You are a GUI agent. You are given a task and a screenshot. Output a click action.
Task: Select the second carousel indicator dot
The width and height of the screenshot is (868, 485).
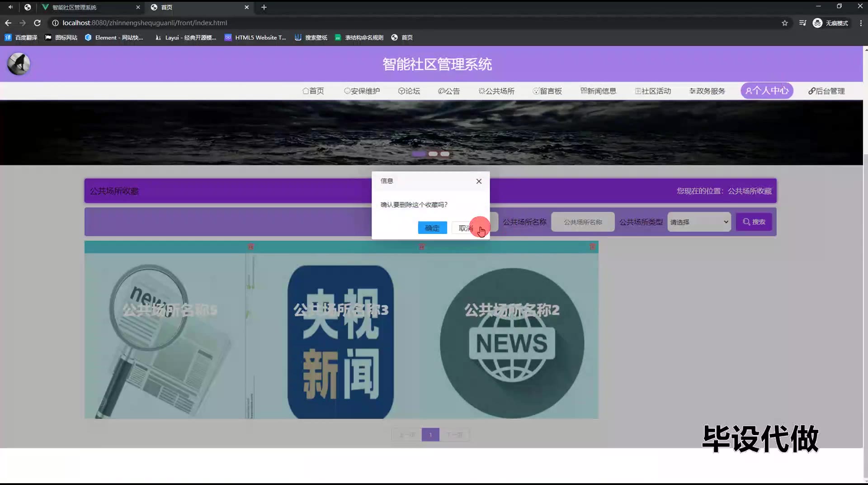tap(433, 154)
